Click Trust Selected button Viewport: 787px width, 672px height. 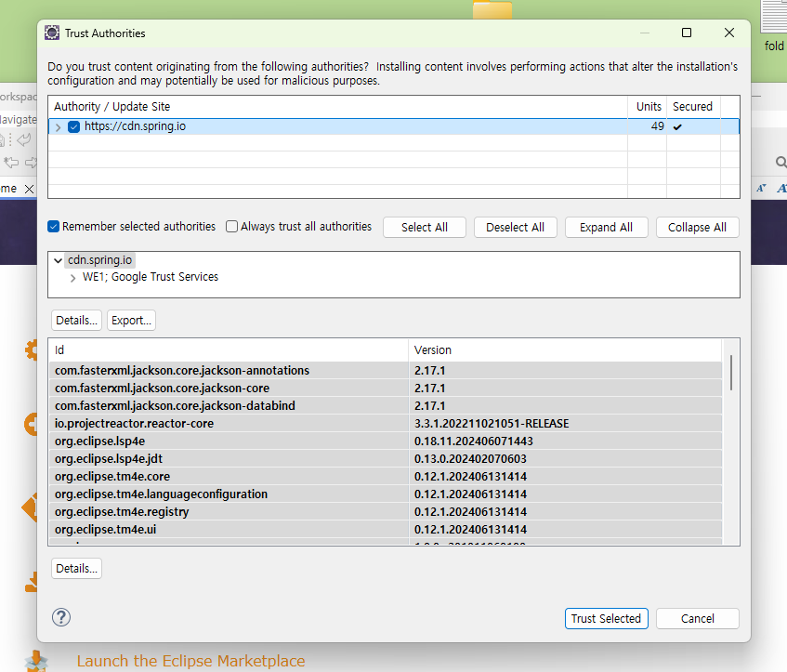pyautogui.click(x=606, y=618)
